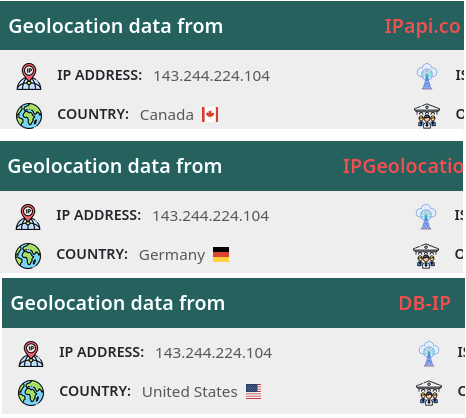
Task: Click the globe icon beside United States
Action: [x=31, y=393]
